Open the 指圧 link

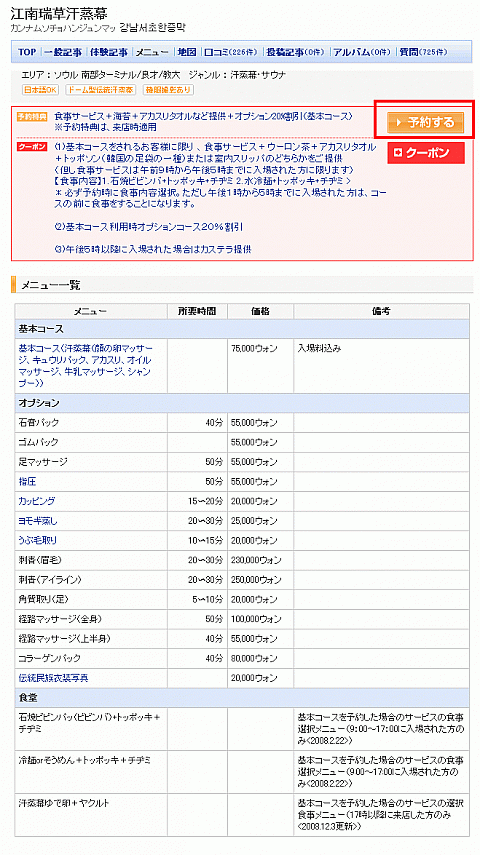27,481
